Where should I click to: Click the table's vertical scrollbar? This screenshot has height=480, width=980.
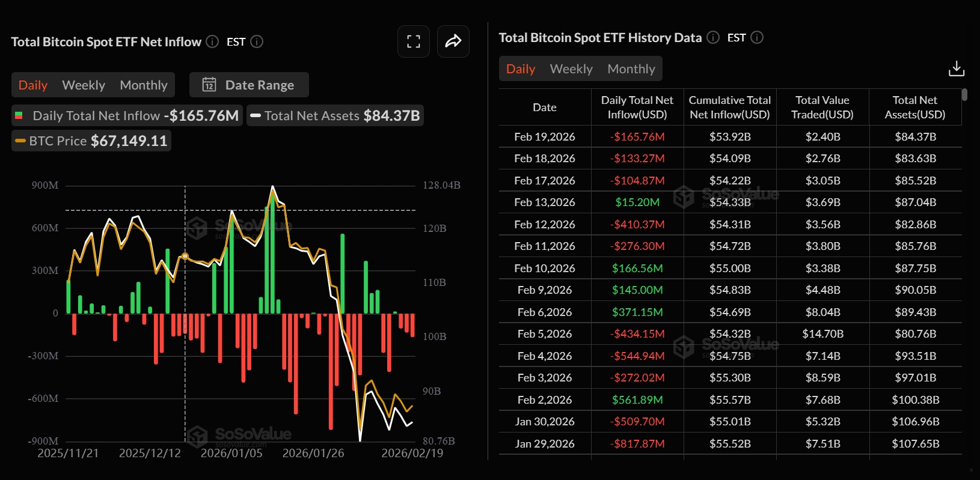(x=964, y=95)
